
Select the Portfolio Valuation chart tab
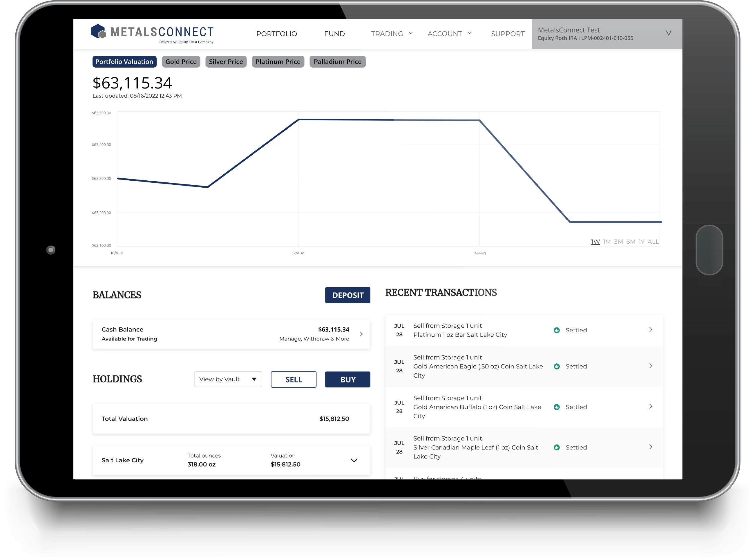click(x=124, y=62)
